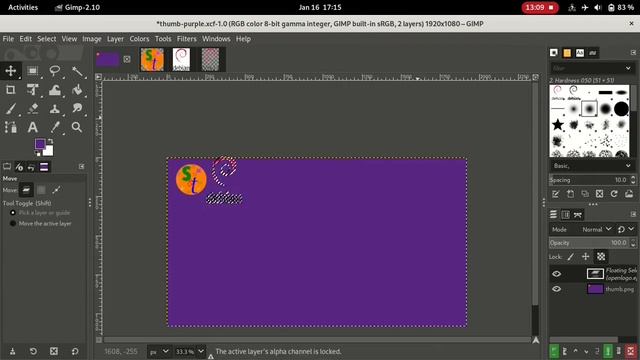The image size is (640, 360).
Task: Hide the Floating Selection layer
Action: click(556, 274)
